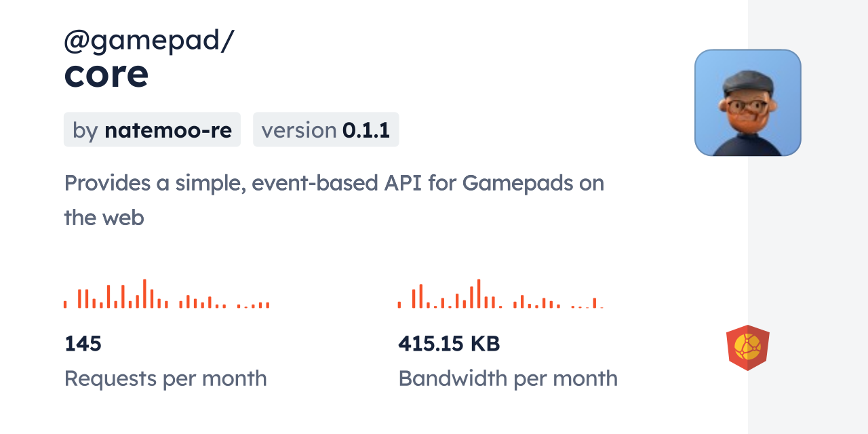Click the 0.1.1 version number
Viewport: 868px width, 434px height.
coord(366,130)
